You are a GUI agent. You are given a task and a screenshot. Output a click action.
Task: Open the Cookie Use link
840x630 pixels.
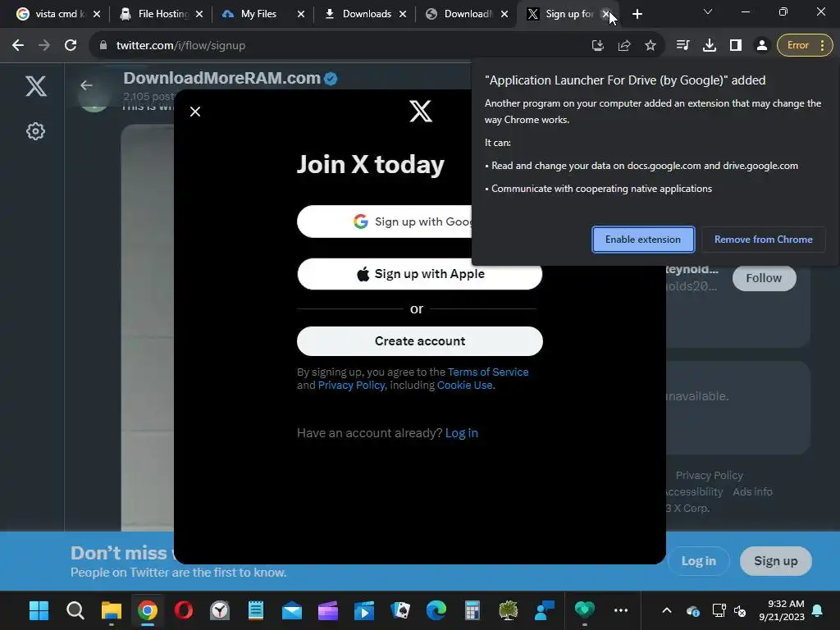pos(465,386)
